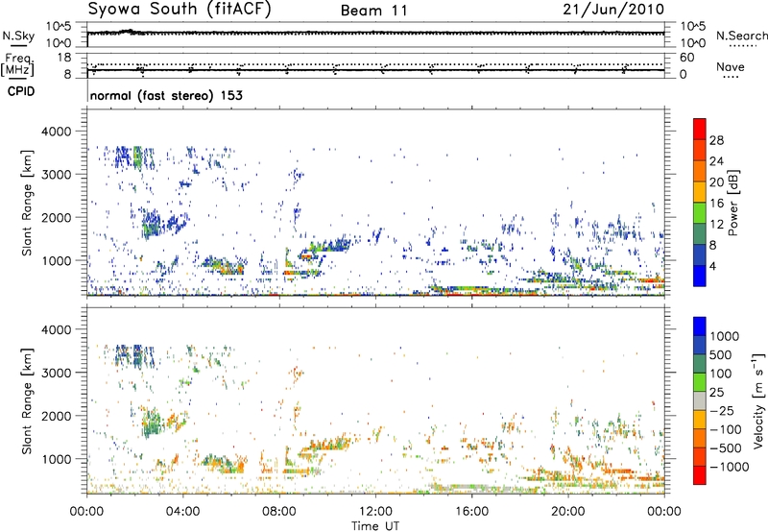Select 'normal (fast stereo) 153' text

click(166, 95)
